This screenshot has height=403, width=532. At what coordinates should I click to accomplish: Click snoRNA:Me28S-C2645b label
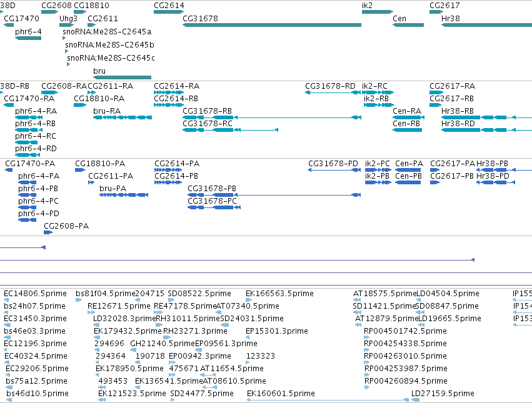[x=109, y=45]
